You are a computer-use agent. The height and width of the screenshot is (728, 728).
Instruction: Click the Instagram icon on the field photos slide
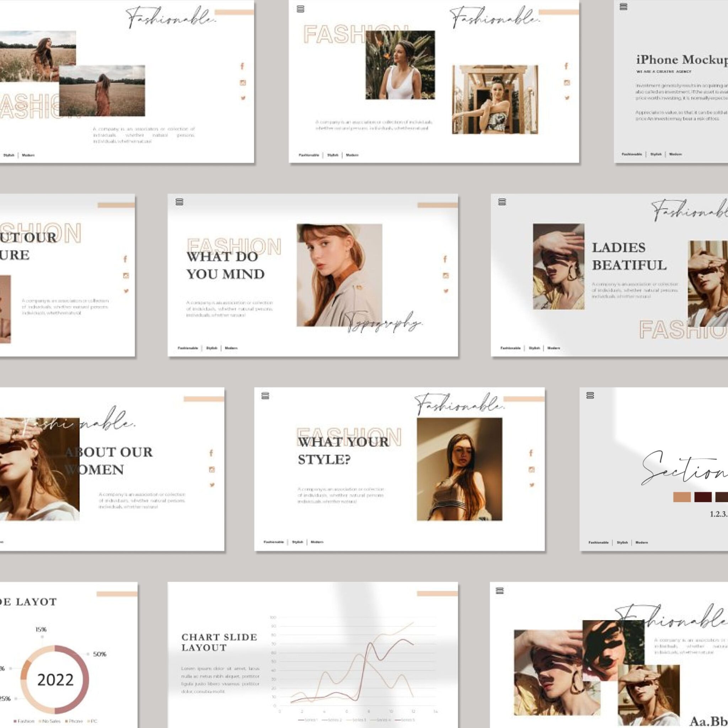(243, 83)
